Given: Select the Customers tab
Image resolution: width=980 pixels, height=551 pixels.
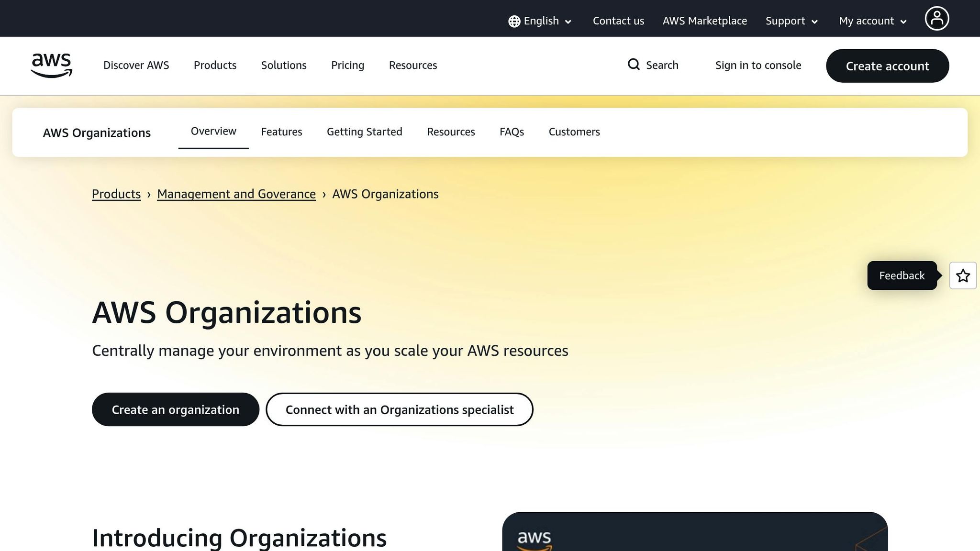Looking at the screenshot, I should click(574, 132).
